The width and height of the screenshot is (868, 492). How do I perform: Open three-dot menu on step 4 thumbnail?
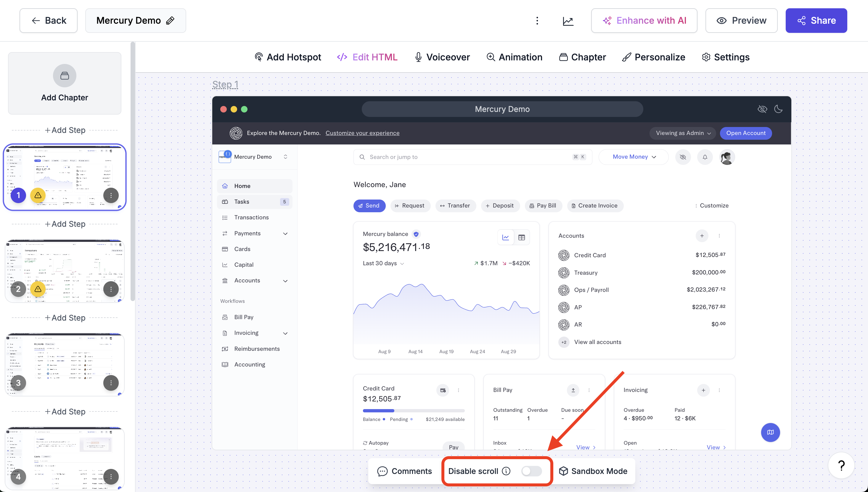click(x=111, y=476)
